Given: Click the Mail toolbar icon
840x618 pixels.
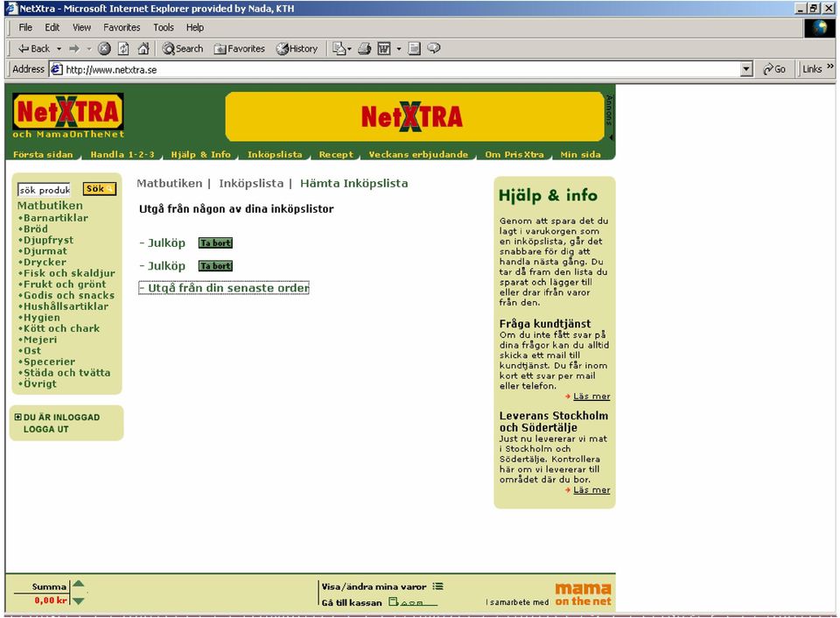Looking at the screenshot, I should click(339, 49).
